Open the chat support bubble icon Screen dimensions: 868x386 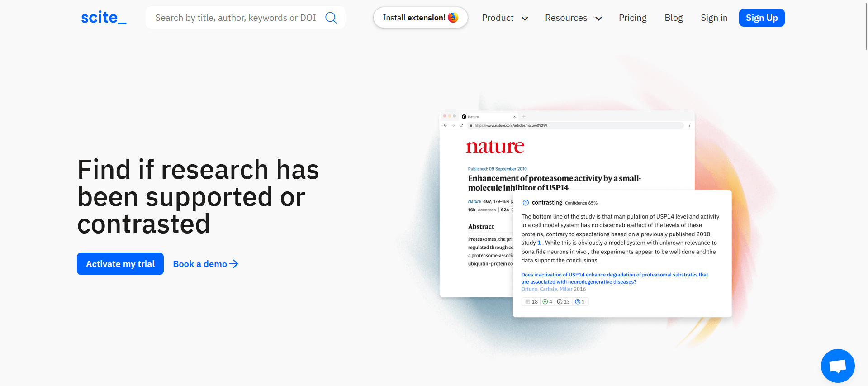(x=838, y=366)
